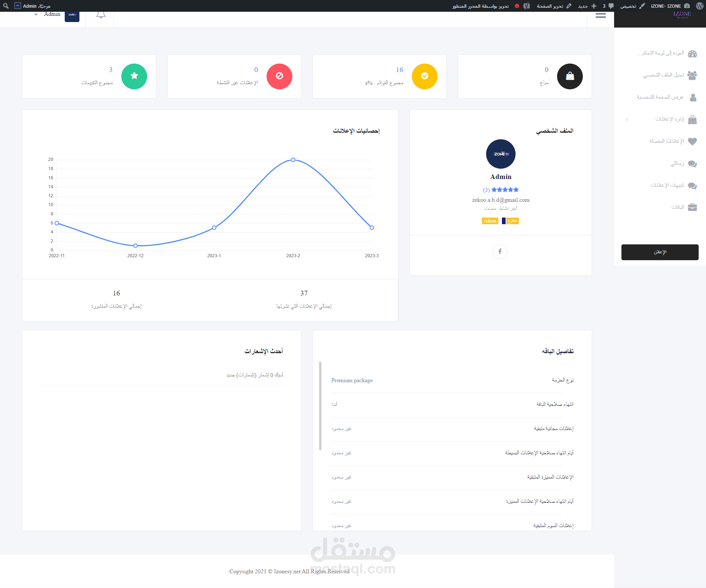Open تعديل الملف الشخصي sidebar item
Screen dimensions: 706x588
point(663,75)
